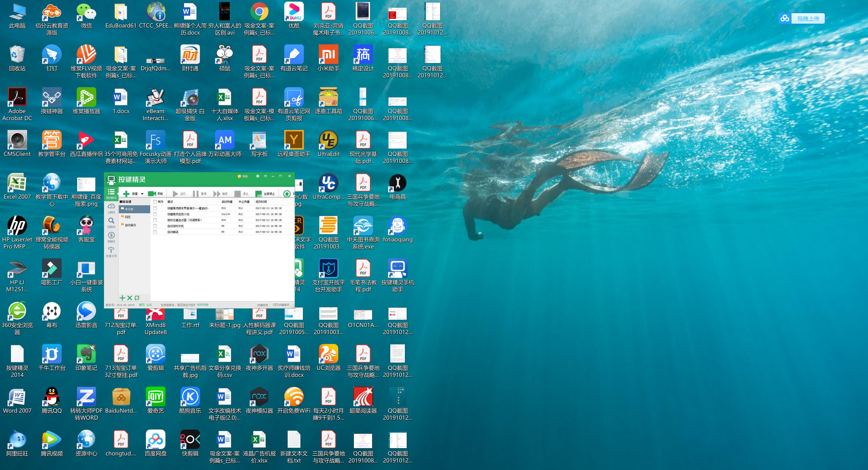
Task: Open title bar dropdown menu icon beside gear
Action: point(266,176)
